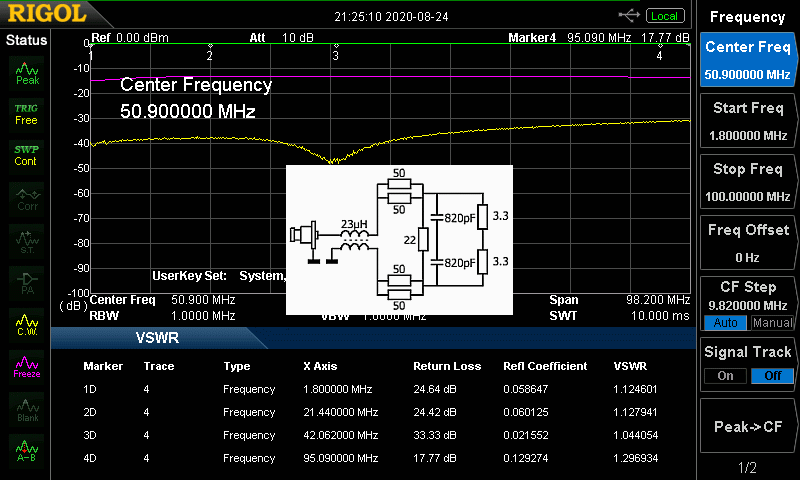The image size is (800, 480).
Task: Click the Corr status icon
Action: coord(27,198)
